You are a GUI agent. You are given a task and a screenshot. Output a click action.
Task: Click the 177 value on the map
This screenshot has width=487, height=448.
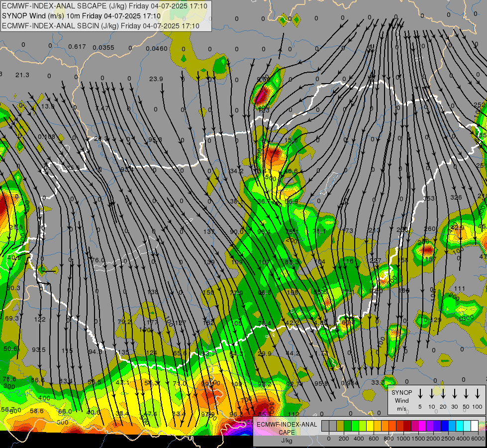pos(152,322)
